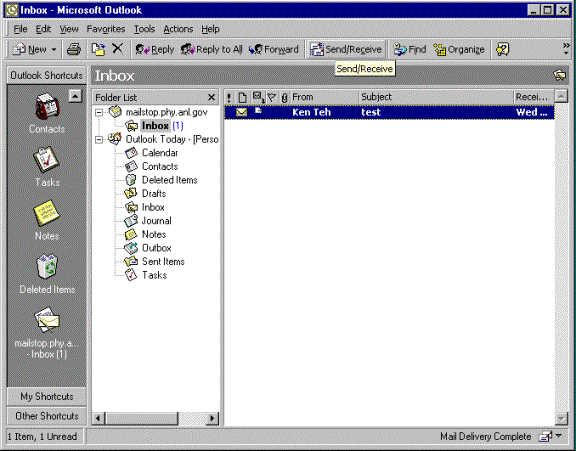Click Outlook icon in title bar
Viewport: 576px width, 451px height.
tap(11, 10)
